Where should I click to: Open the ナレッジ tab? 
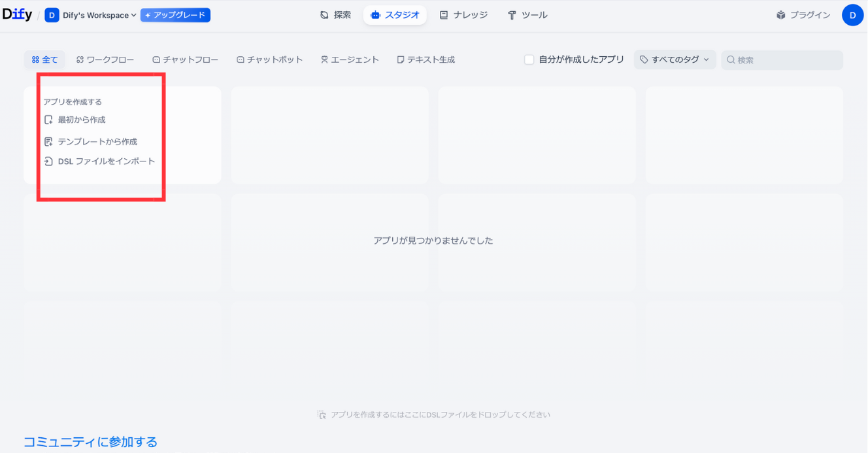tap(463, 15)
